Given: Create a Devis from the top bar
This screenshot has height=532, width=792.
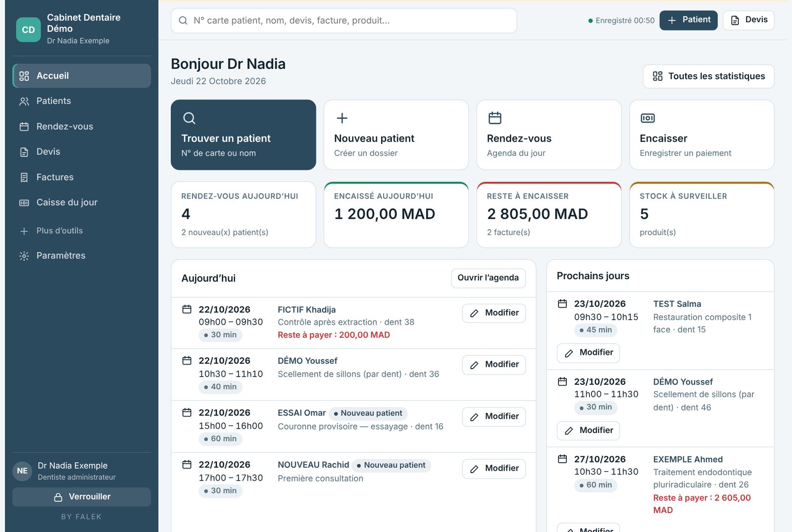Looking at the screenshot, I should 748,20.
